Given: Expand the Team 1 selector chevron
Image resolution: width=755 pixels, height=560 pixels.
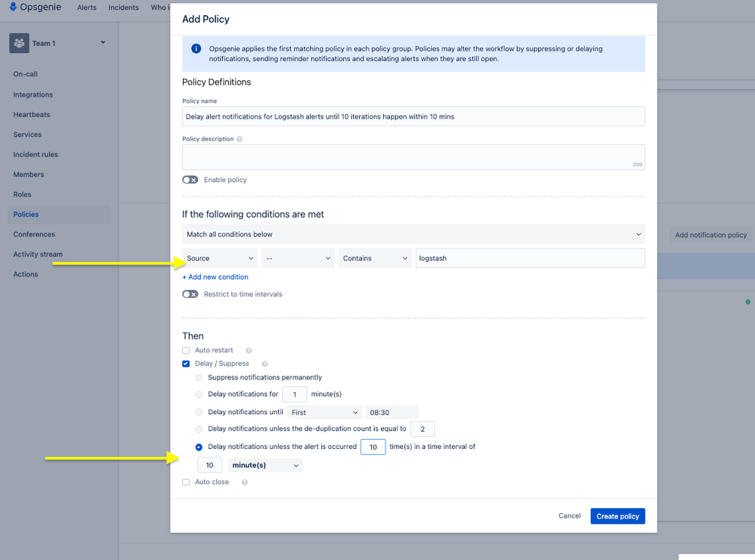Looking at the screenshot, I should point(103,42).
